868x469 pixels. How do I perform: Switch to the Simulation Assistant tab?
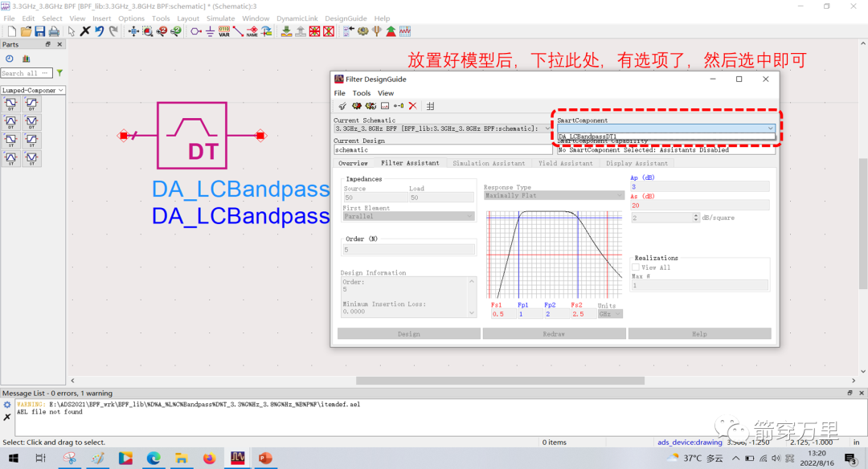(489, 163)
